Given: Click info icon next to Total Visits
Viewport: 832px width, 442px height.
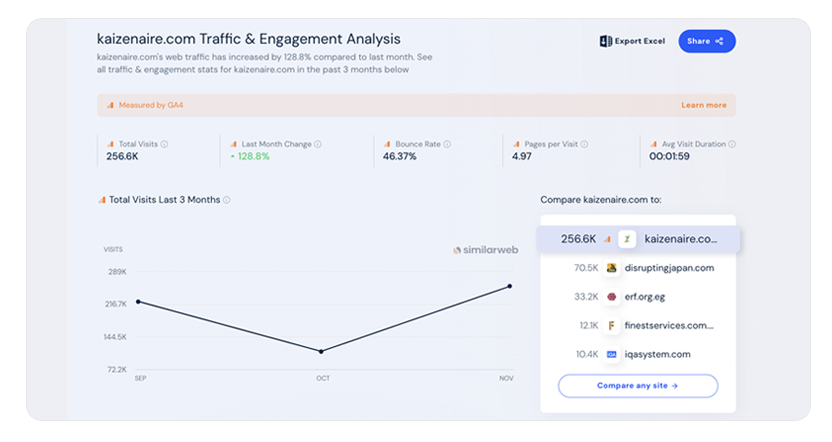Looking at the screenshot, I should point(164,144).
